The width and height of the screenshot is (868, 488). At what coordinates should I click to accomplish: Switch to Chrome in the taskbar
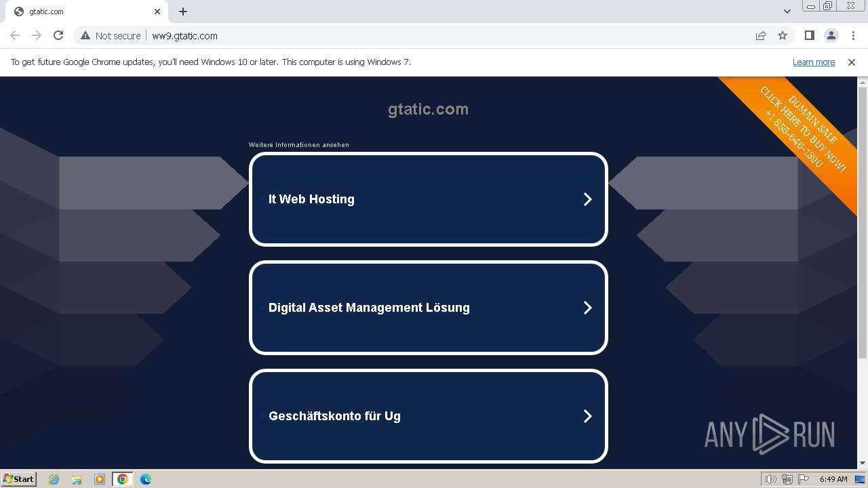tap(123, 479)
